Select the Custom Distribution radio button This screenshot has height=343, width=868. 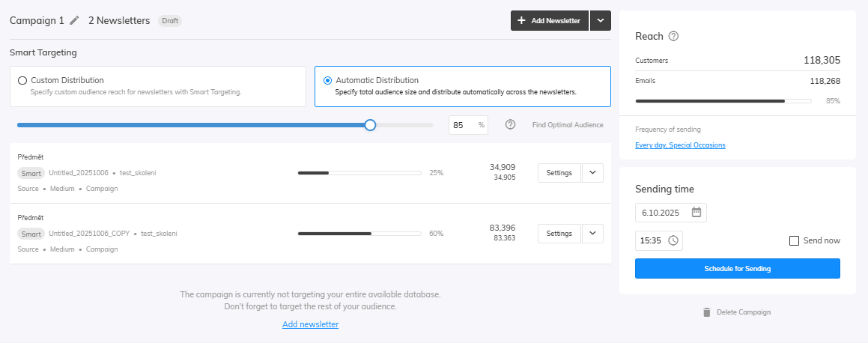pos(22,80)
